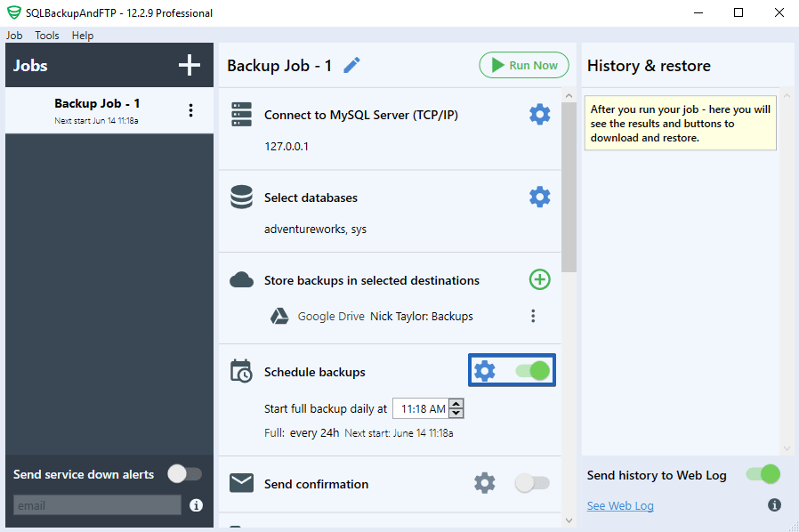Click the 127.0.0.1 server address
The height and width of the screenshot is (532, 799).
coord(287,147)
